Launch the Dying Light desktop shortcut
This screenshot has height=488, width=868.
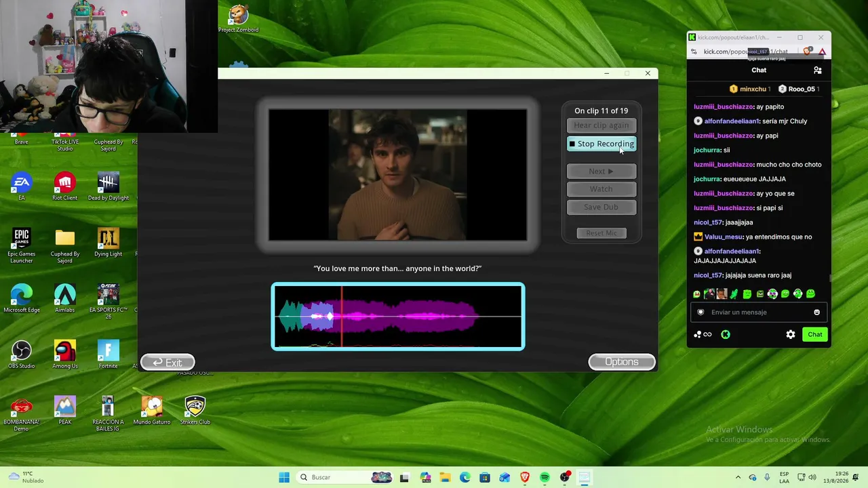click(x=108, y=243)
